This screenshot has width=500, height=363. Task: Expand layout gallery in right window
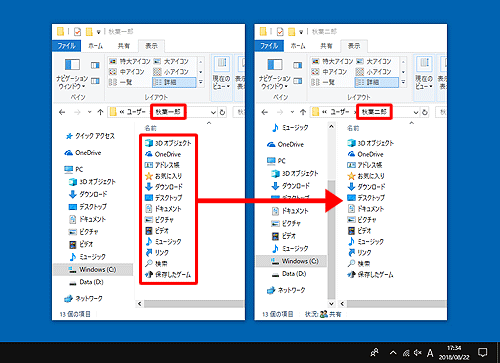(x=403, y=82)
